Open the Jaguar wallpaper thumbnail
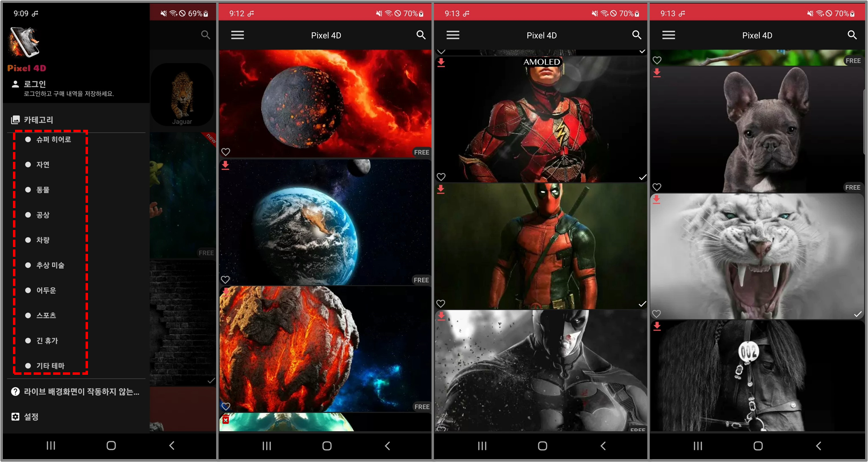Viewport: 868px width, 462px height. 182,94
